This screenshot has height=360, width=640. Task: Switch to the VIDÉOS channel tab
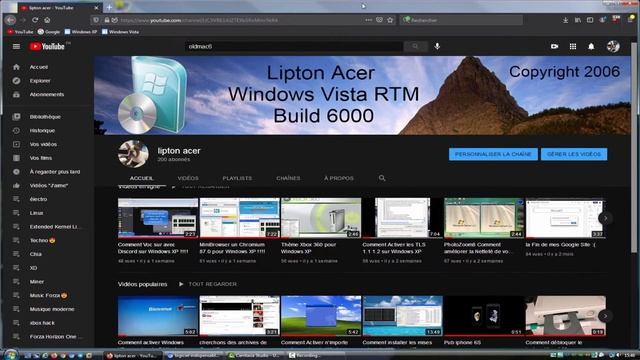pyautogui.click(x=188, y=178)
